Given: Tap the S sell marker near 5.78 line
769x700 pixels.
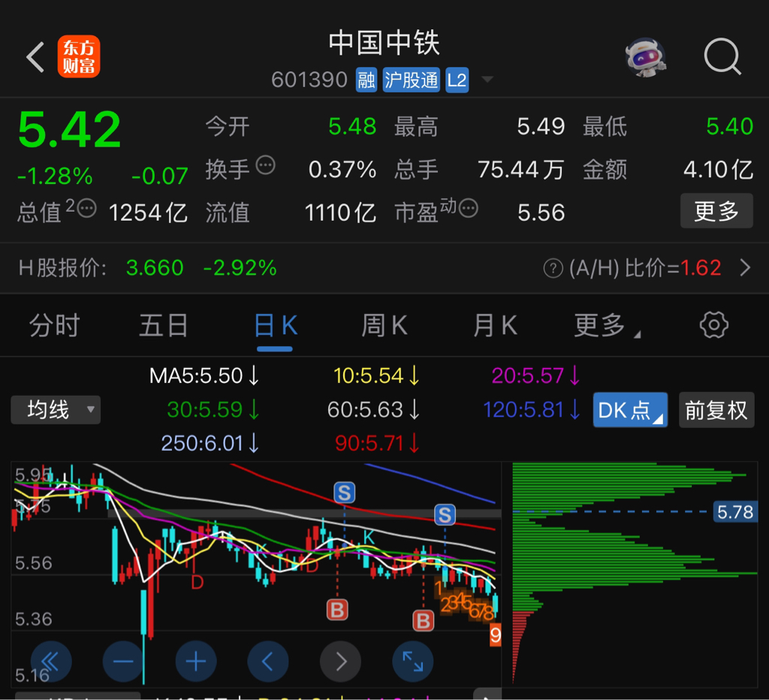Looking at the screenshot, I should (x=445, y=515).
